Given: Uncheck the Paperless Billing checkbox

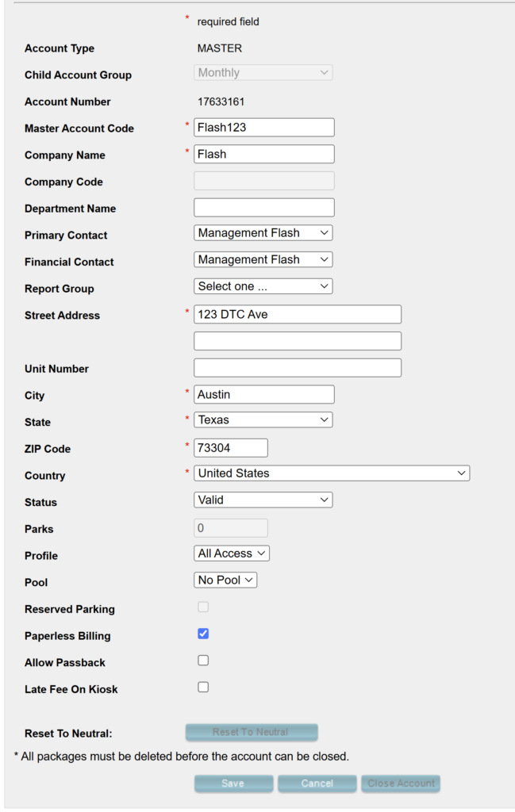Looking at the screenshot, I should pos(203,634).
